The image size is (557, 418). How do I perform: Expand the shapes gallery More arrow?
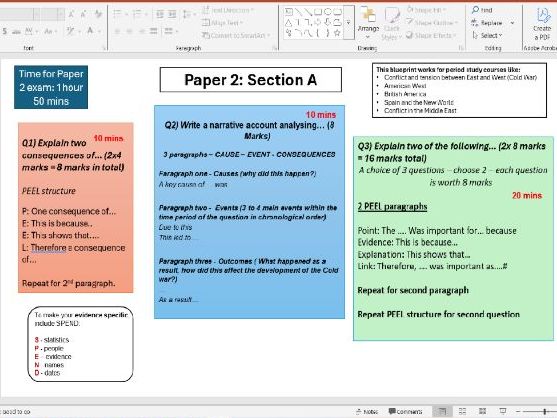[x=348, y=23]
